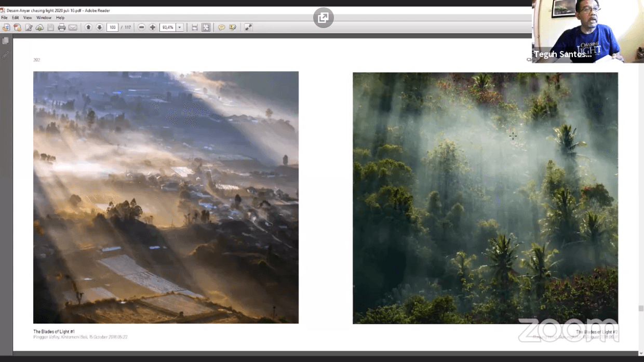The width and height of the screenshot is (644, 362).
Task: Click the page number input field
Action: tap(112, 28)
